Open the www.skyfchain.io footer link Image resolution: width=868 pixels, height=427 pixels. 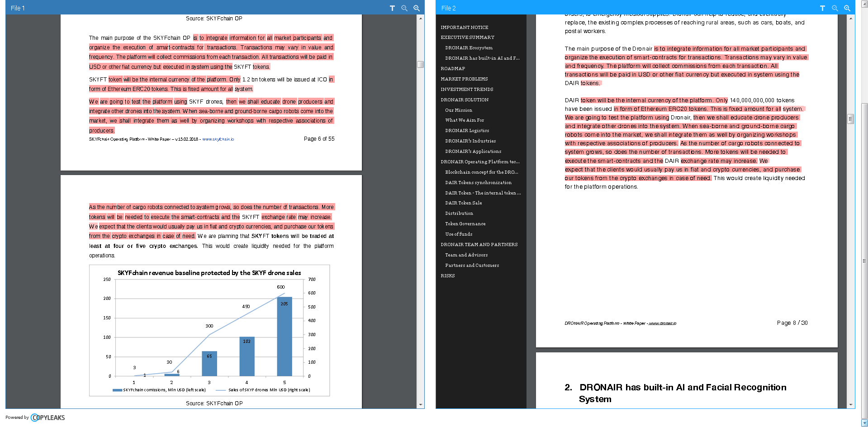point(218,139)
